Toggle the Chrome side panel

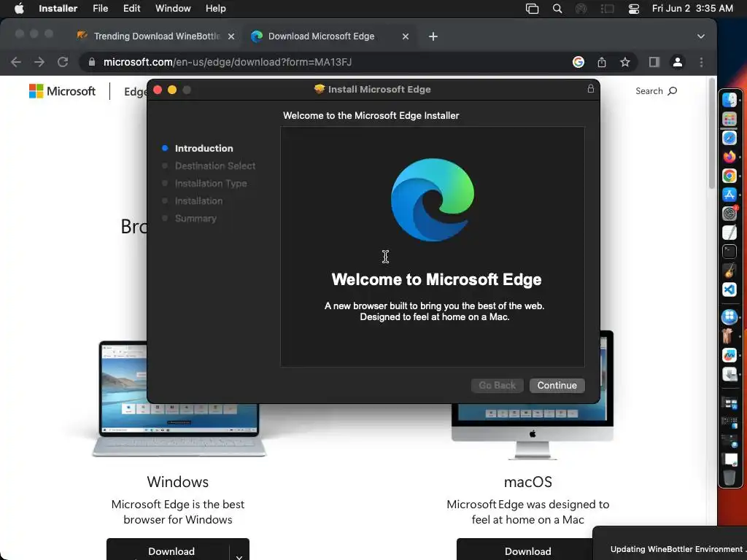pyautogui.click(x=654, y=62)
